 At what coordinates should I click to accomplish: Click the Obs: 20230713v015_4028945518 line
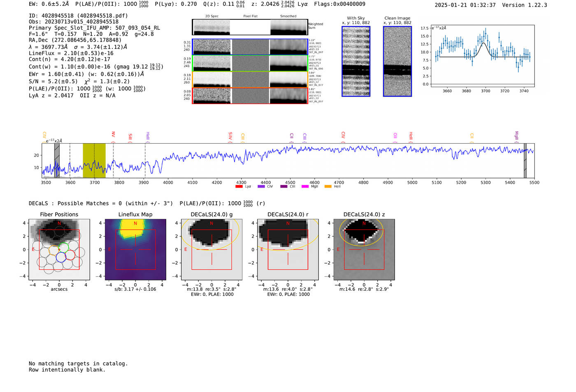(x=74, y=22)
